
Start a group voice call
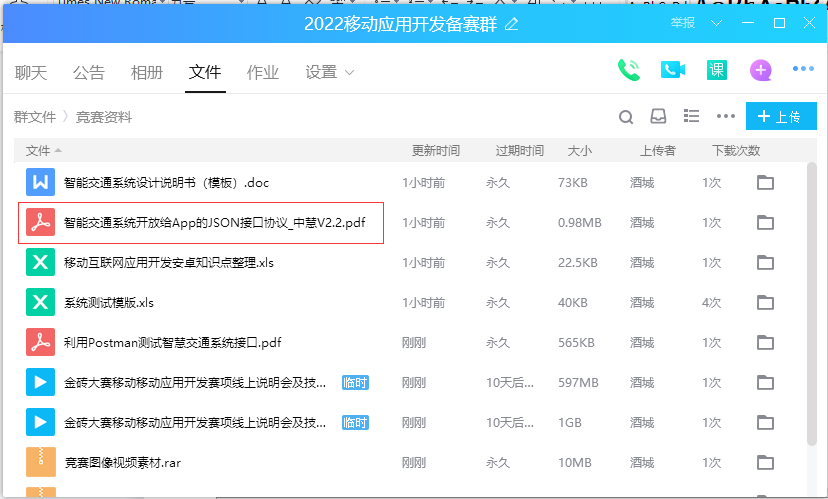(628, 70)
